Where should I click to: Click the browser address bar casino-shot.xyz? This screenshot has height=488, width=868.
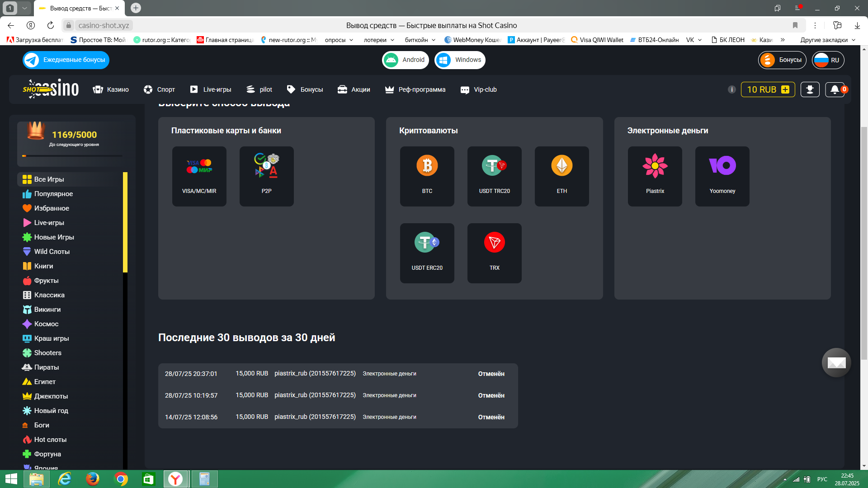click(104, 25)
